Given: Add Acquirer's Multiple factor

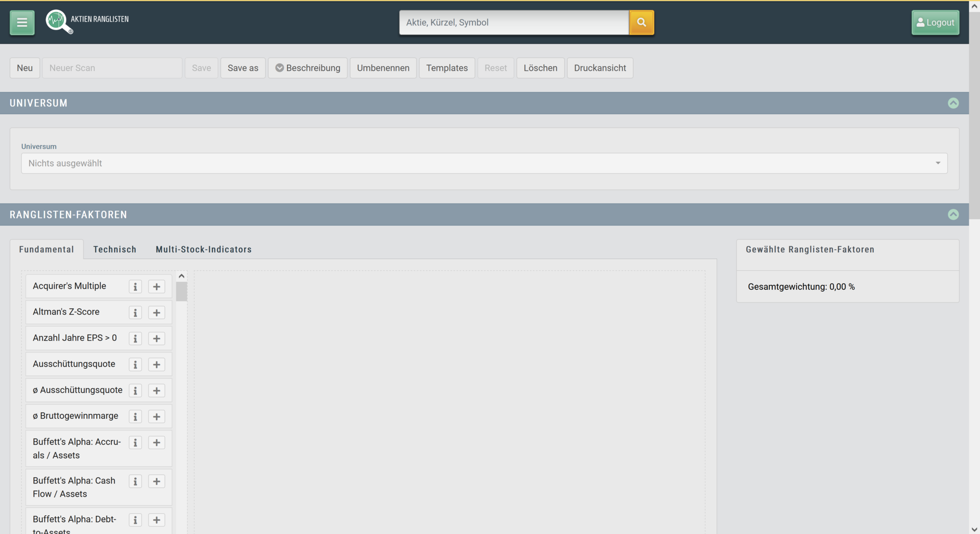Looking at the screenshot, I should coord(157,287).
